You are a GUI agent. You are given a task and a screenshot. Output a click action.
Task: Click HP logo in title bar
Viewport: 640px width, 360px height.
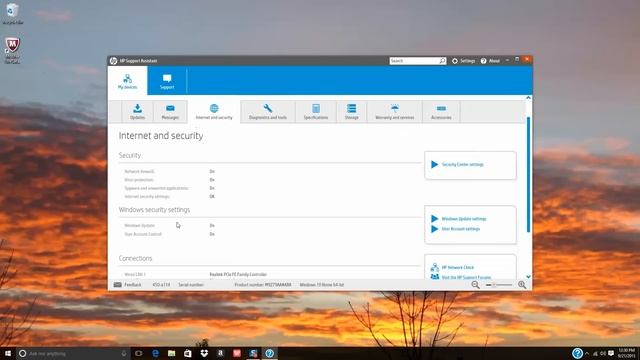click(113, 61)
